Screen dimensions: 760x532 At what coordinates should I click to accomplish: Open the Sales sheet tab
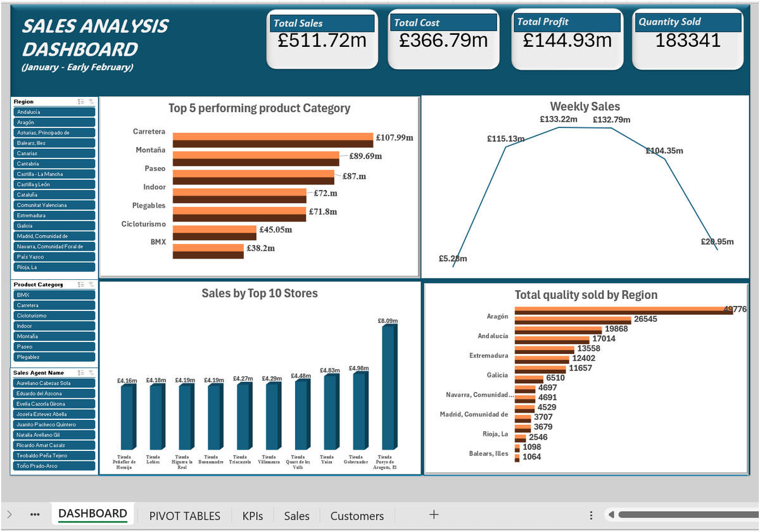click(297, 516)
